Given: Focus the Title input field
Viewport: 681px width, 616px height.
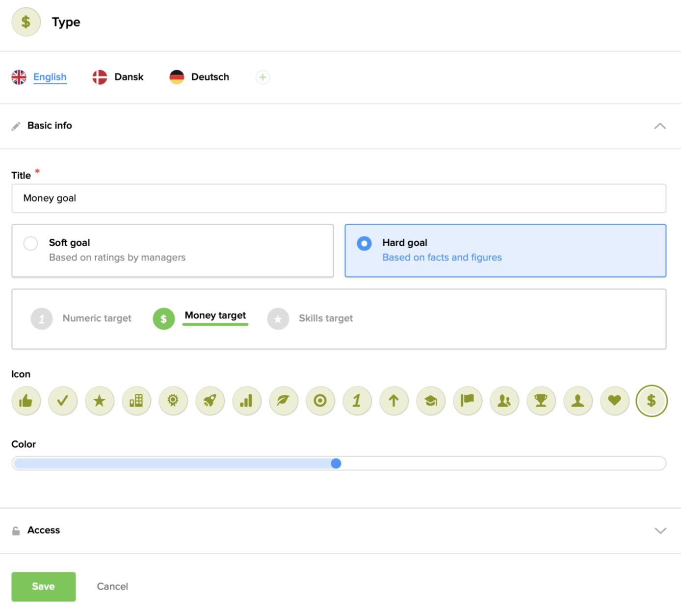Looking at the screenshot, I should (x=339, y=199).
